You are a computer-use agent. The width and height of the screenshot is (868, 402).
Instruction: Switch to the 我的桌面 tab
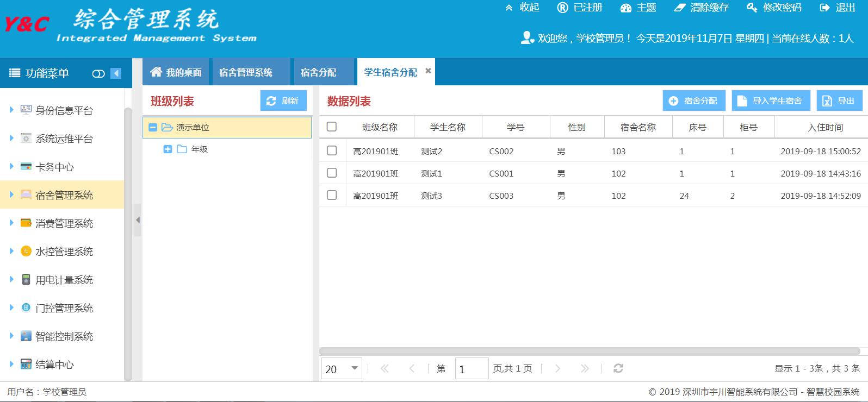pyautogui.click(x=176, y=72)
